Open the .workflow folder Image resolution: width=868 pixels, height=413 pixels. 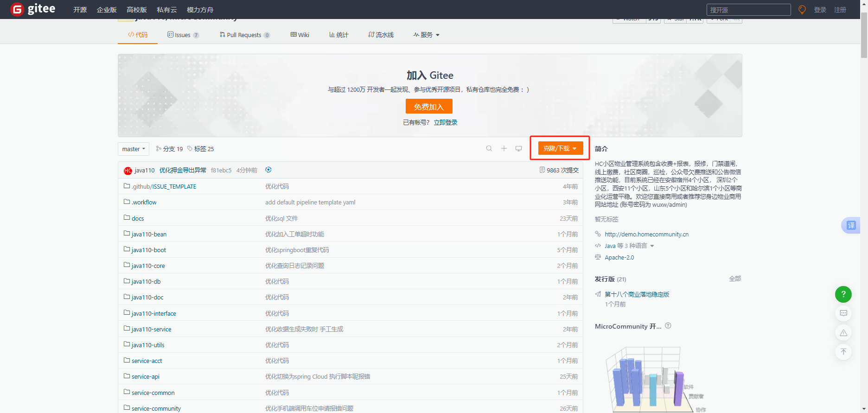pos(144,202)
